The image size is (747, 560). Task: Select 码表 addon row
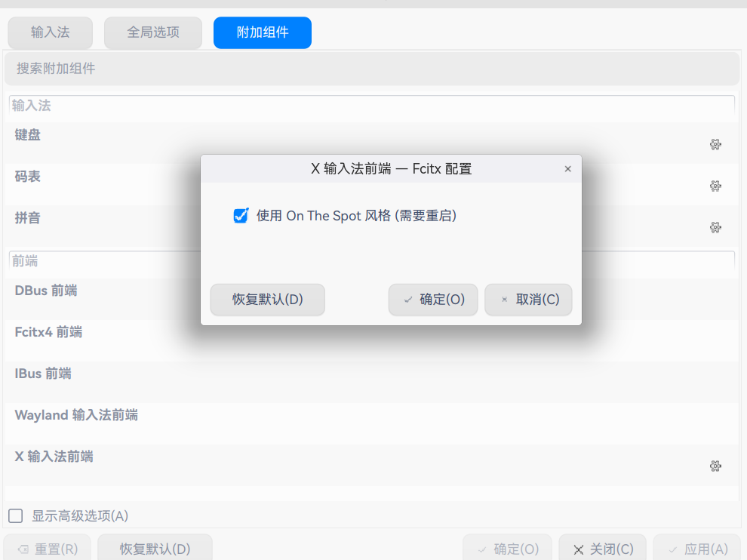[371, 184]
